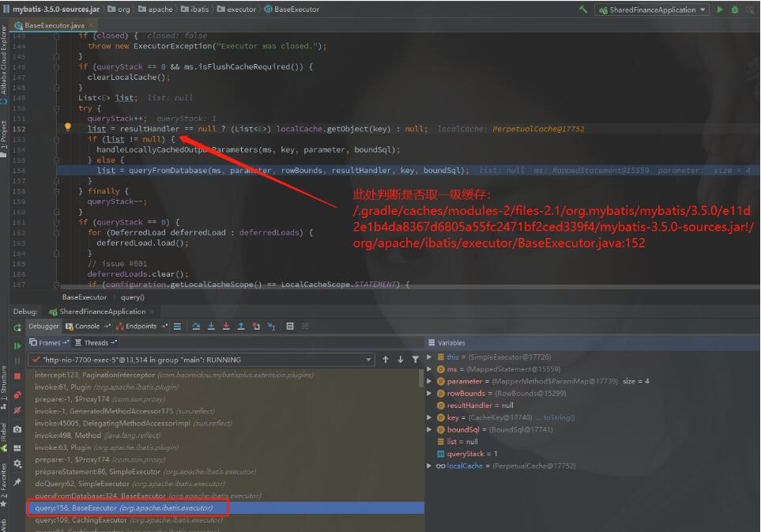Toggle Mute Breakpoints in debug sidebar
Image resolution: width=761 pixels, height=532 pixels.
point(17,411)
